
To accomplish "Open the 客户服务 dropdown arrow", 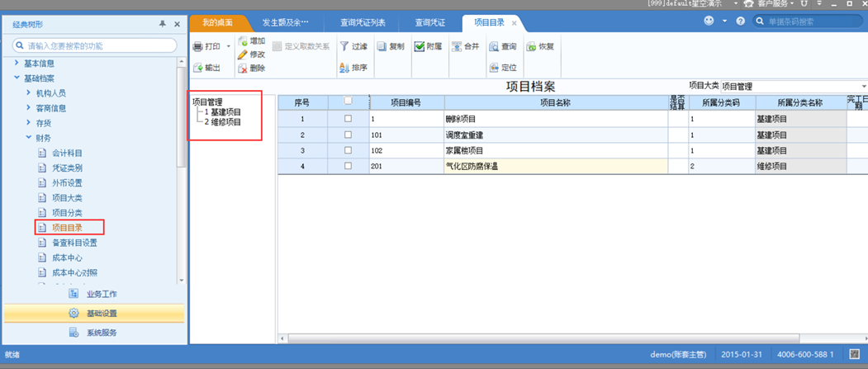I will pos(792,3).
